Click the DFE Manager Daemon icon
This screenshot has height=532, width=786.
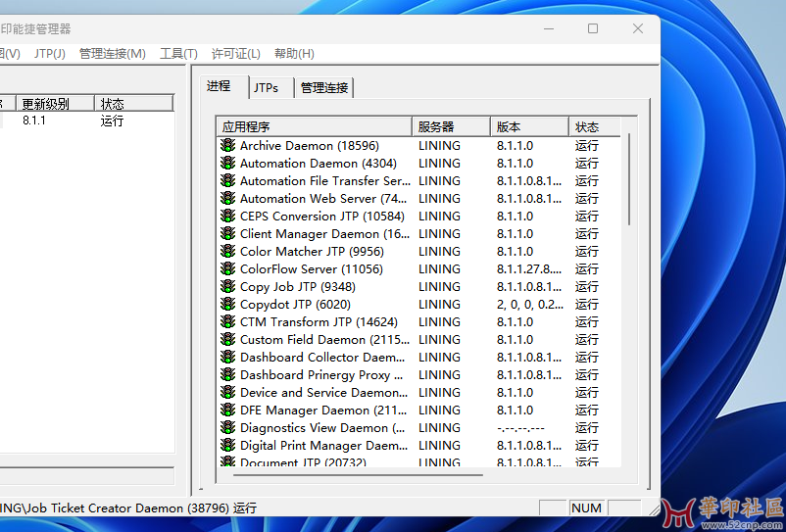227,410
